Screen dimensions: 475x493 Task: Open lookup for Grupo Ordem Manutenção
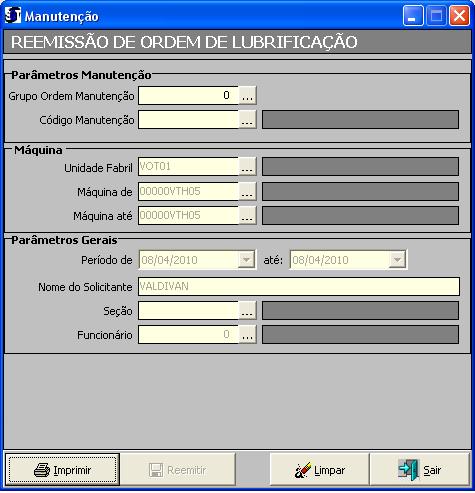(x=247, y=96)
